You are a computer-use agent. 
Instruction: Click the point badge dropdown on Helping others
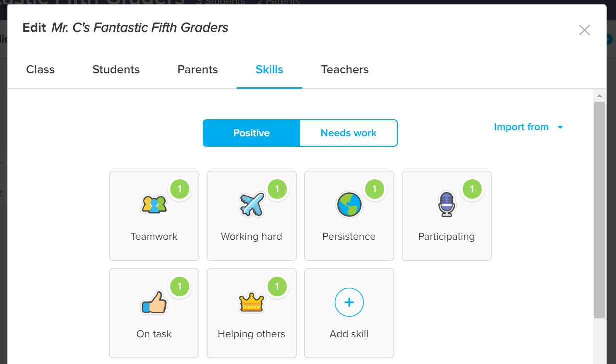(277, 286)
